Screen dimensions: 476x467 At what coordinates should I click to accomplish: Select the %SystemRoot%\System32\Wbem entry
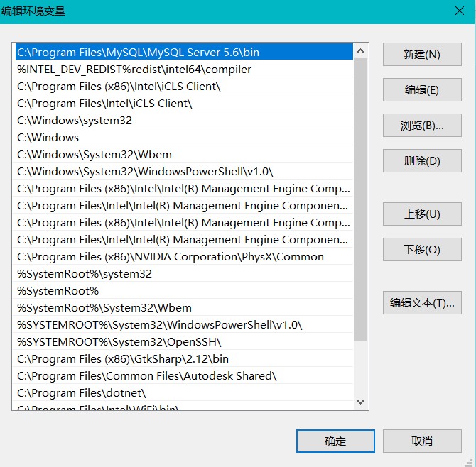184,308
